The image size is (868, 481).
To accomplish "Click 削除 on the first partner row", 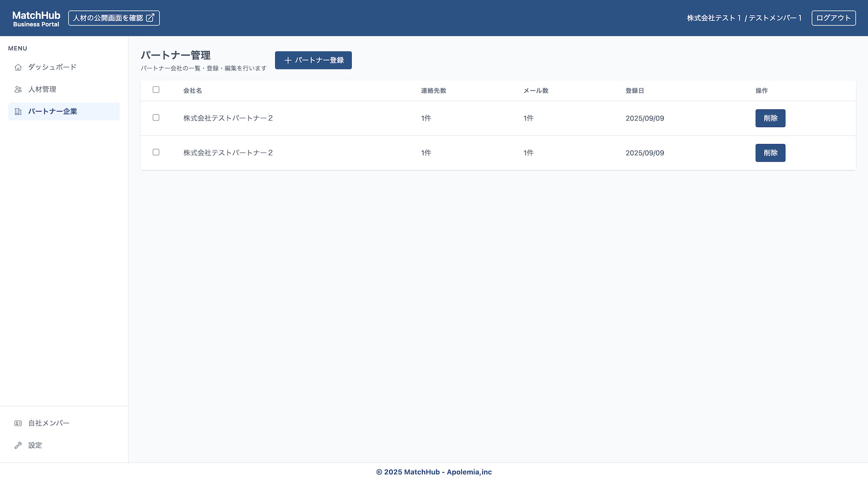I will pos(770,118).
